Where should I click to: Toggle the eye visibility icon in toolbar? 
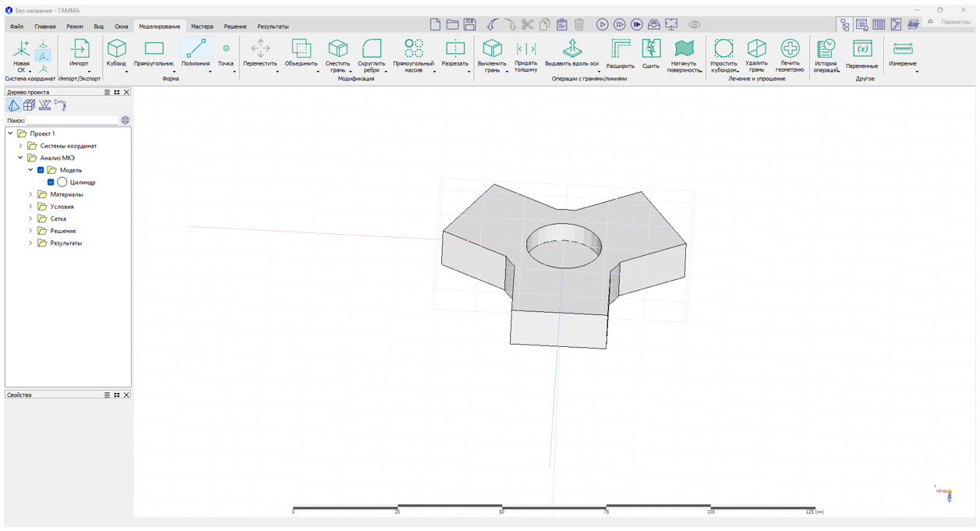(x=694, y=25)
